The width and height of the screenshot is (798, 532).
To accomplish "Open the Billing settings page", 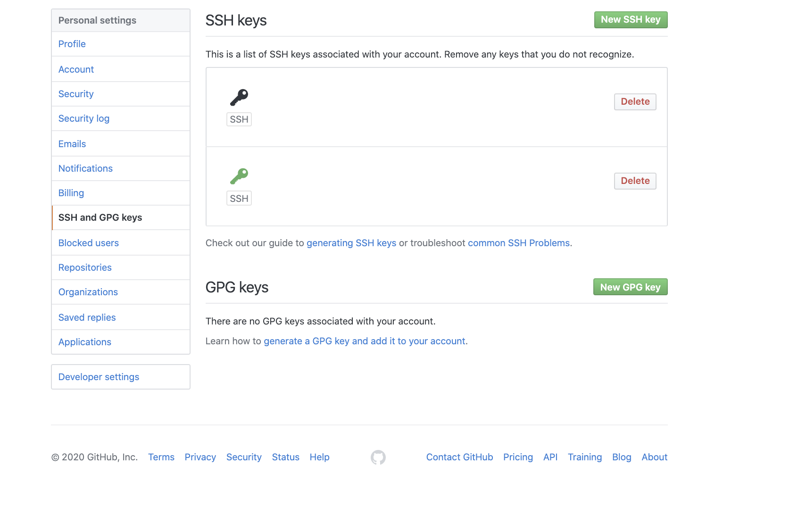I will [x=71, y=193].
